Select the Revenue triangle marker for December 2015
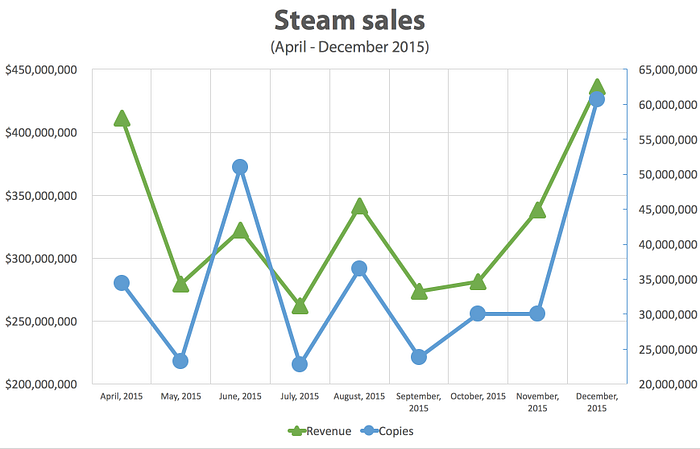 [x=597, y=87]
